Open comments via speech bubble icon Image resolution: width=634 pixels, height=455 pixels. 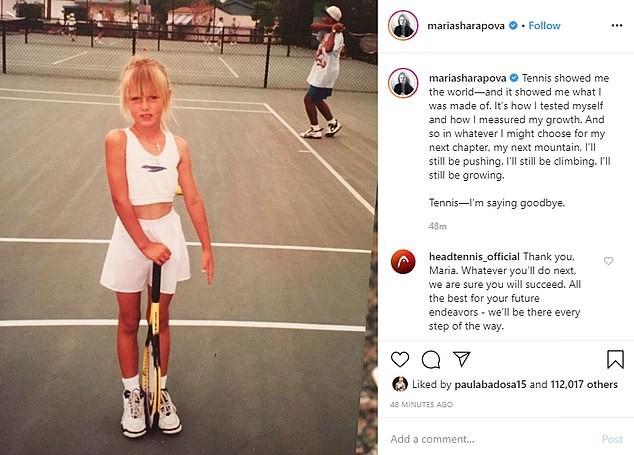pos(431,359)
